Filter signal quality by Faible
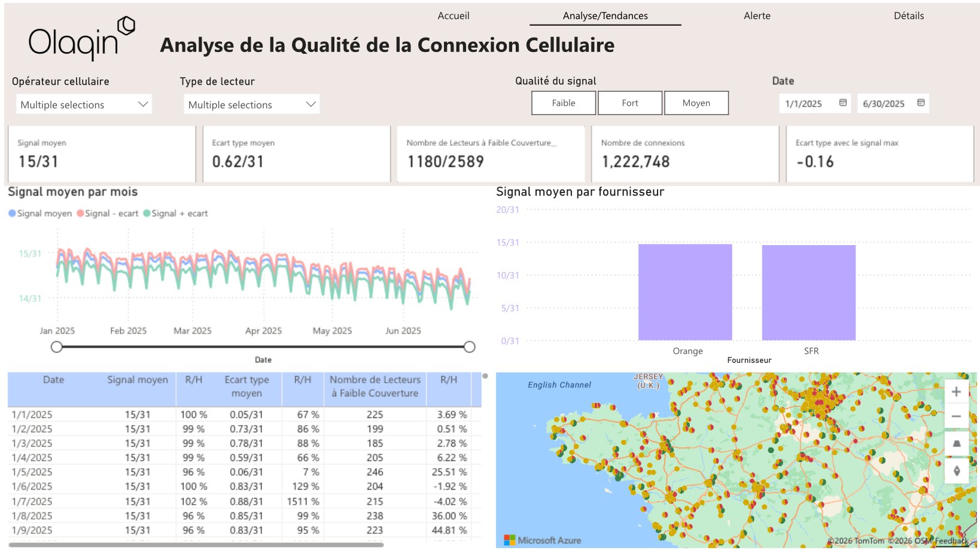The image size is (980, 550). tap(564, 103)
